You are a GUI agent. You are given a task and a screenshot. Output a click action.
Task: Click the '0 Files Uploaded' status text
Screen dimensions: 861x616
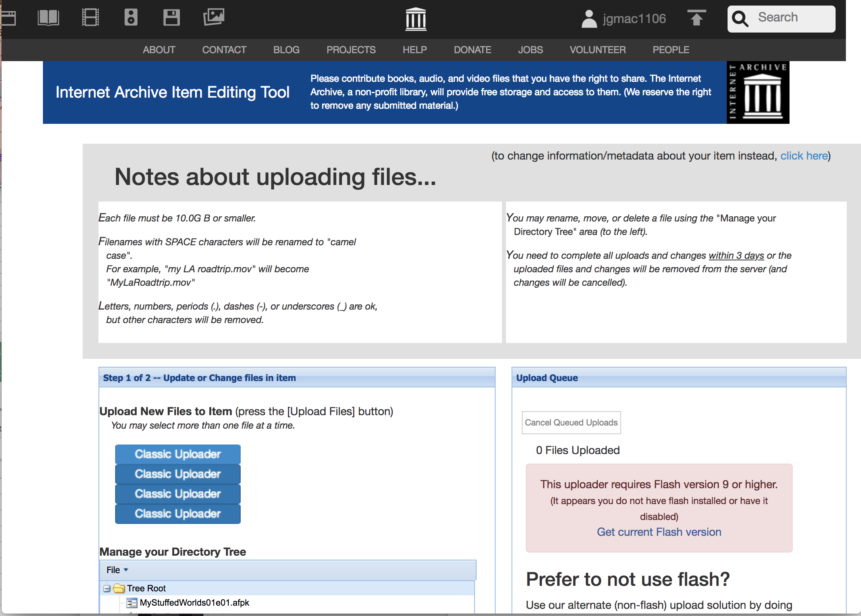578,450
